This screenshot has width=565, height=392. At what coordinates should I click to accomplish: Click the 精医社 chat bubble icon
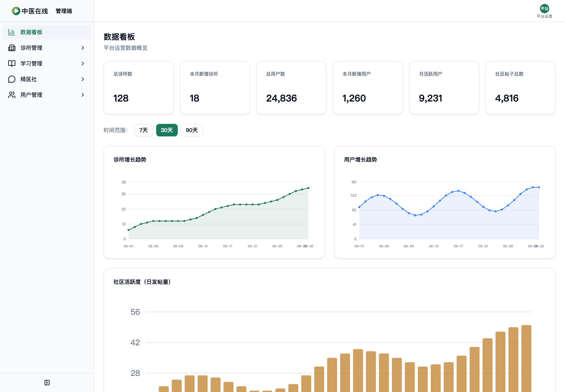tap(12, 79)
